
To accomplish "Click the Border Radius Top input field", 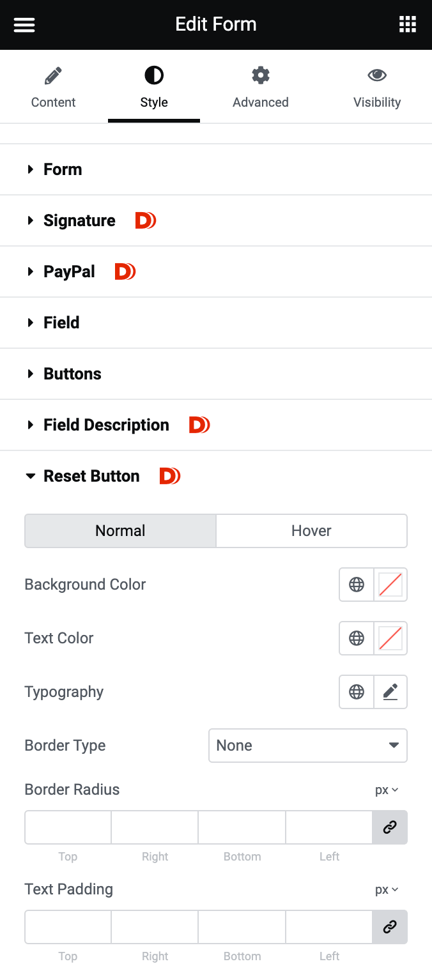I will point(68,827).
